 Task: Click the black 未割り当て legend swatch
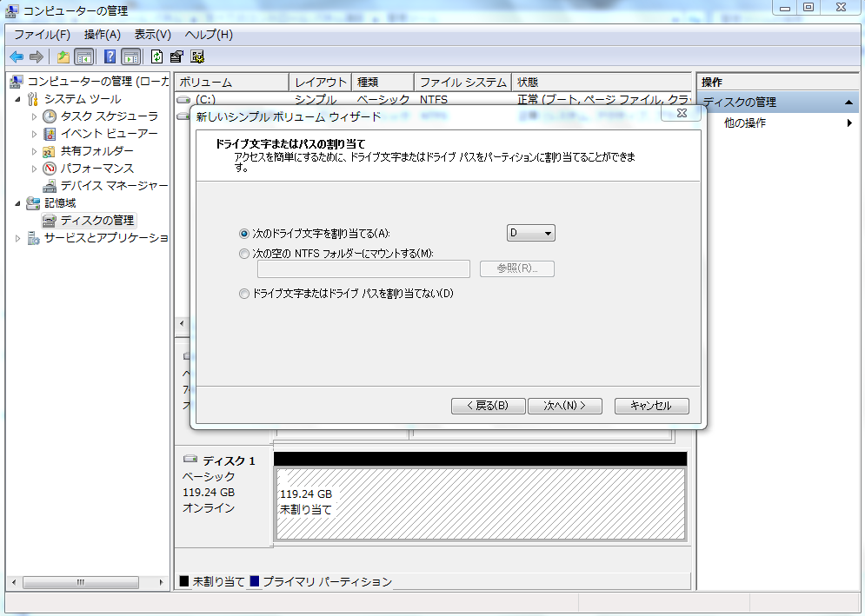pos(184,581)
